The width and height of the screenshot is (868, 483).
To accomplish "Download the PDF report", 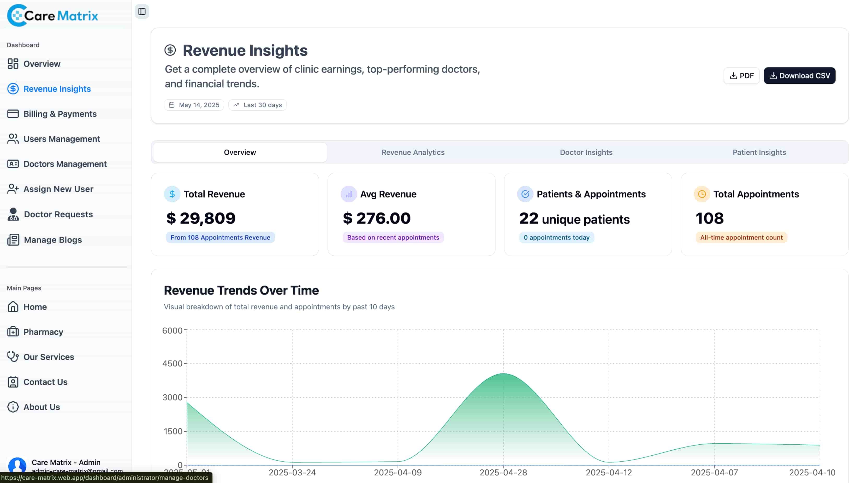I will [x=741, y=75].
